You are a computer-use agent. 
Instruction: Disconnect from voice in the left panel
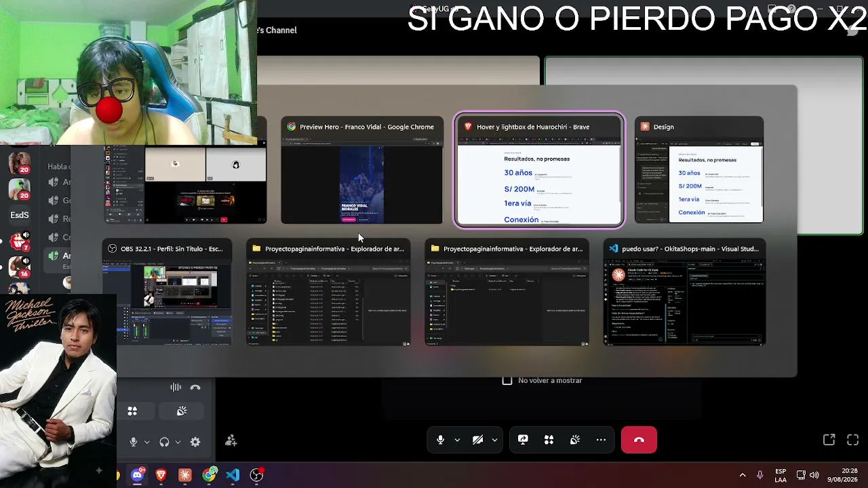(195, 387)
